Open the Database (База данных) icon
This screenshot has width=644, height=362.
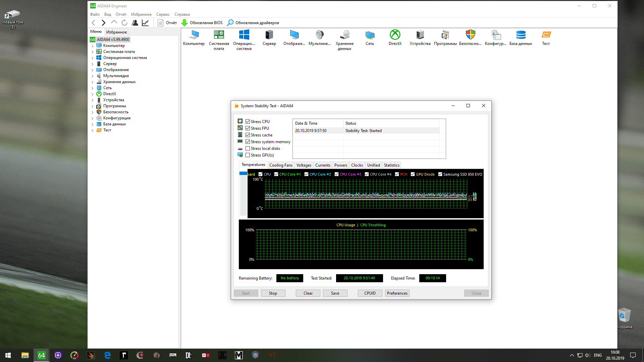click(521, 35)
